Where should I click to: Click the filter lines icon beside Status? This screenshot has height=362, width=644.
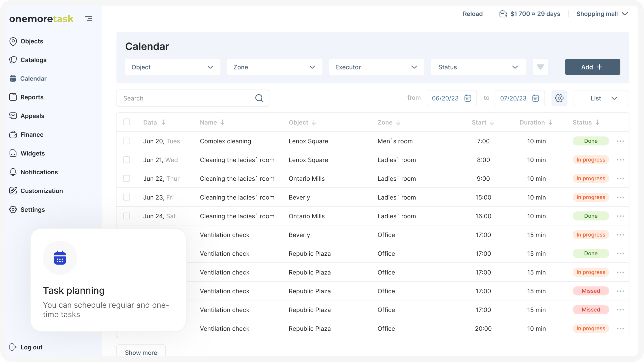pos(540,67)
